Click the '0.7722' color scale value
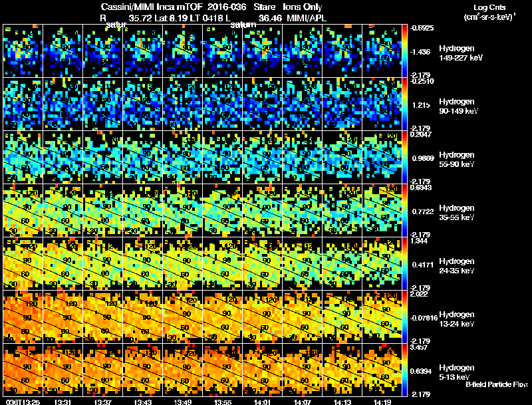The width and height of the screenshot is (532, 405). tap(423, 211)
